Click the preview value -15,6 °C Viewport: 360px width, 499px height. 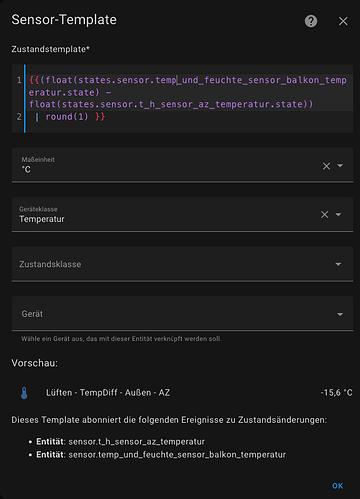point(336,393)
